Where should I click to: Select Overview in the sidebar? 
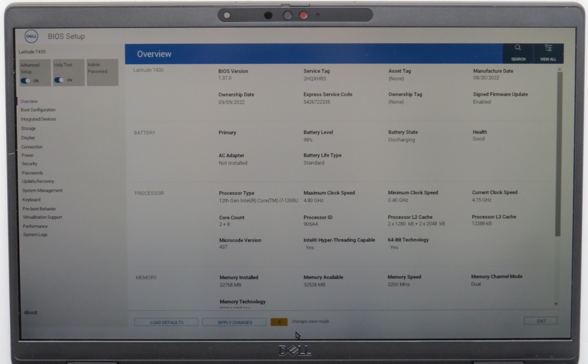[29, 101]
